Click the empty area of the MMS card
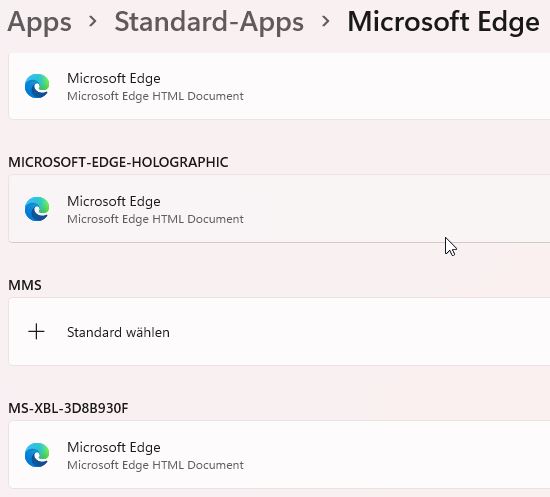 [351, 332]
